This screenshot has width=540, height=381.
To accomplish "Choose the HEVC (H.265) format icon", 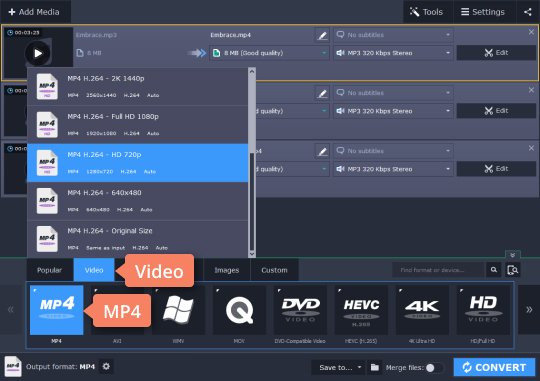I will pyautogui.click(x=361, y=310).
